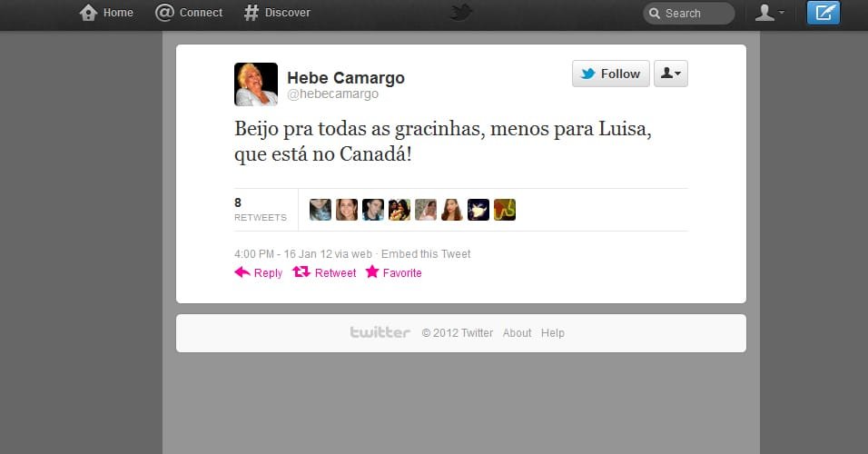Click the @hebecamargo username link
Image resolution: width=868 pixels, height=454 pixels.
[332, 94]
